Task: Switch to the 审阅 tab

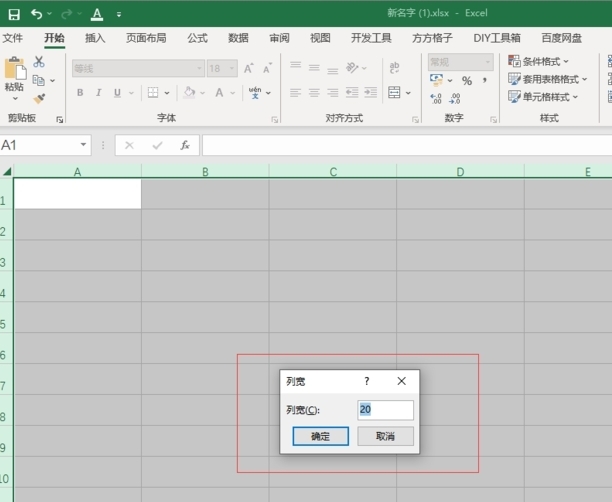Action: pos(279,38)
